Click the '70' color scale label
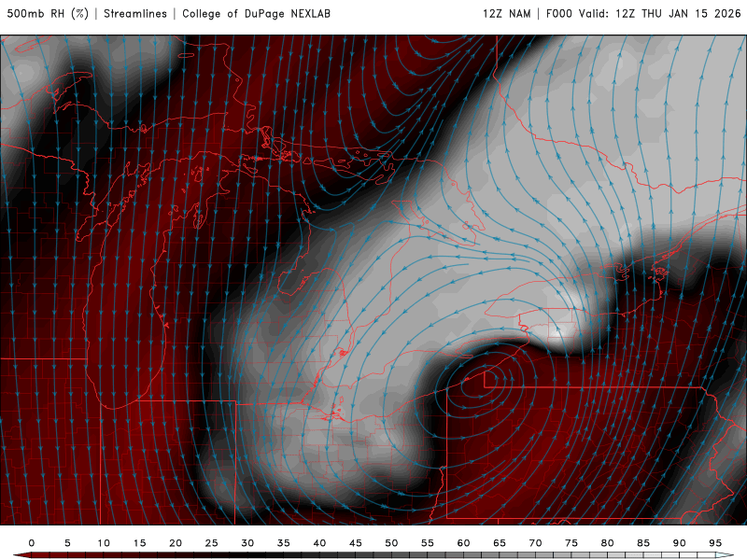This screenshot has height=560, width=747. click(535, 543)
